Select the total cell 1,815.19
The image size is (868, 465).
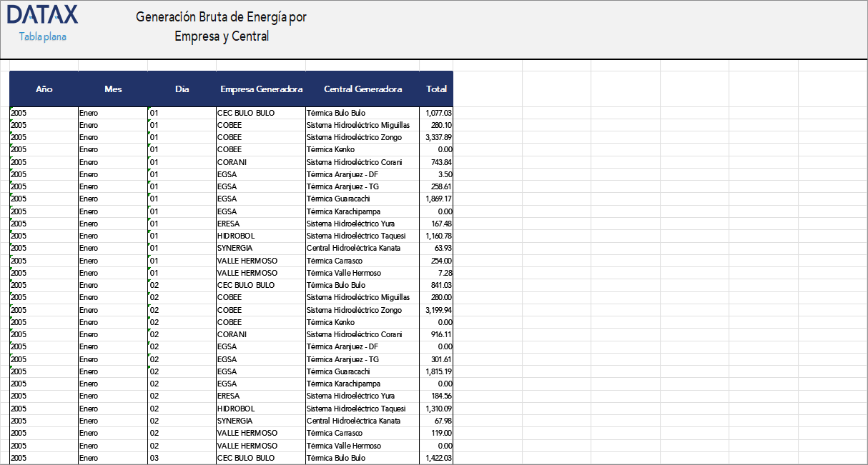coord(438,371)
